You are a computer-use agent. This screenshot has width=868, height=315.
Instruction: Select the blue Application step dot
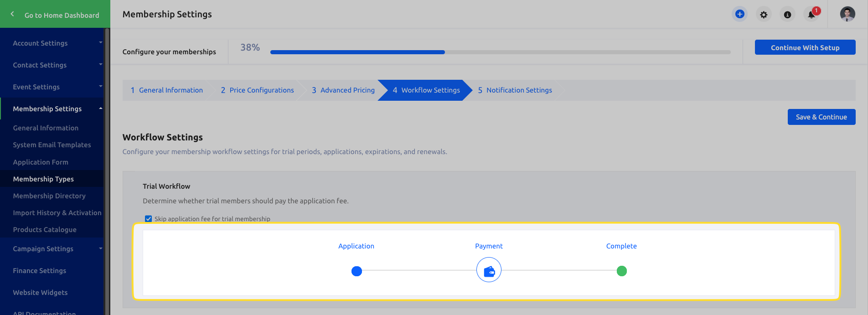356,271
